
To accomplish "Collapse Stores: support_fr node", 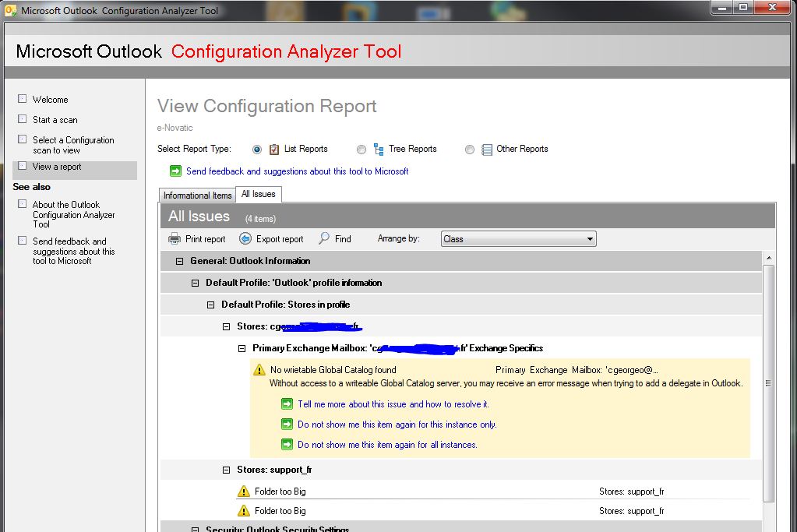I will pyautogui.click(x=226, y=470).
